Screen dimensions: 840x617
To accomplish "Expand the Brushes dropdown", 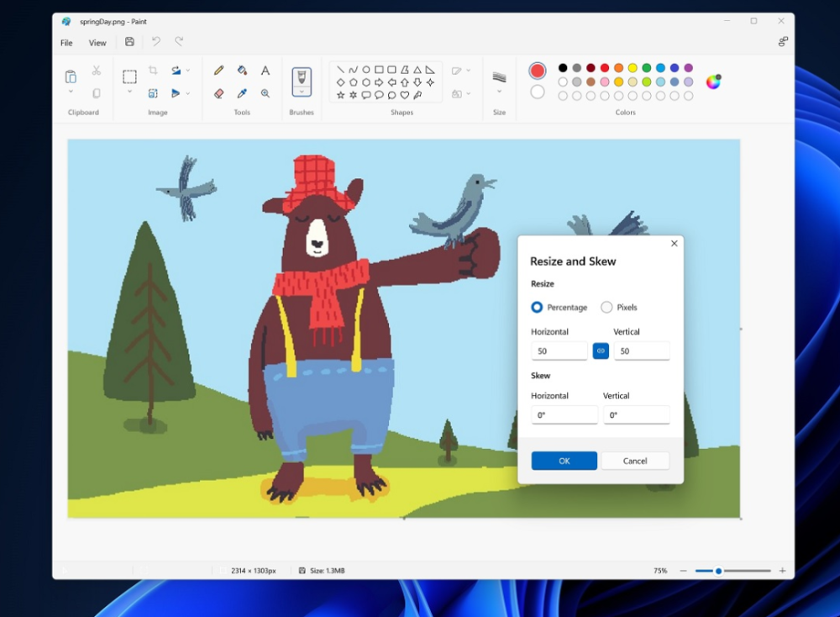I will [x=302, y=92].
